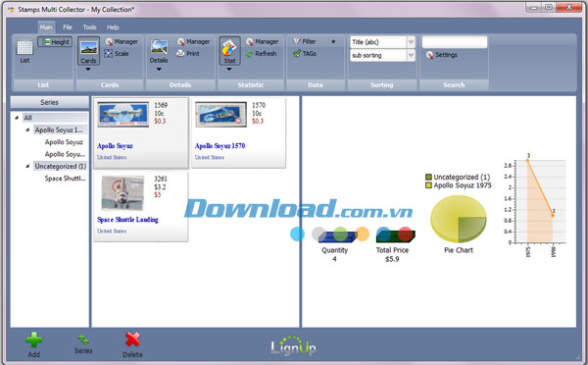The image size is (588, 365).
Task: Click the Scale cards icon
Action: coord(109,54)
